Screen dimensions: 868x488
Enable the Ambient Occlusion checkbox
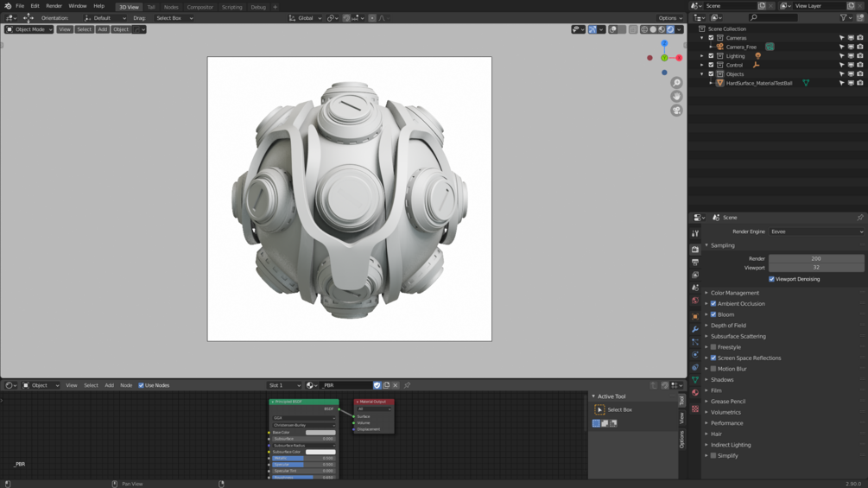coord(713,304)
